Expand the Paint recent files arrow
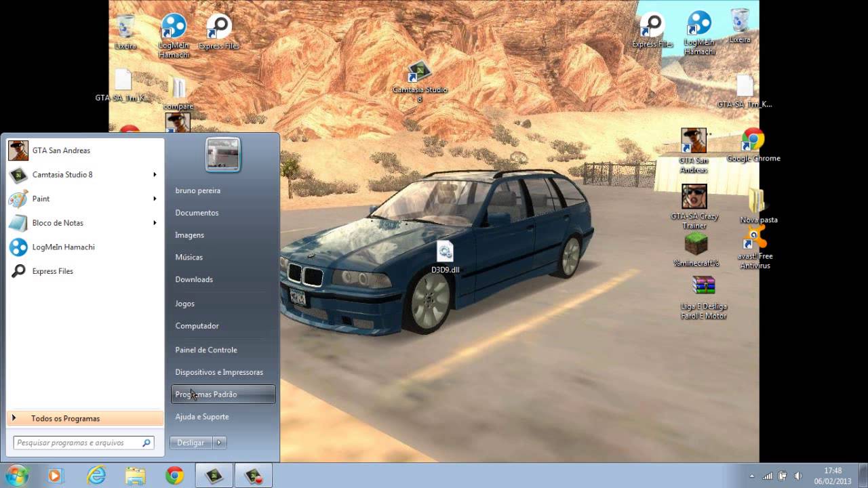868x488 pixels. [155, 199]
